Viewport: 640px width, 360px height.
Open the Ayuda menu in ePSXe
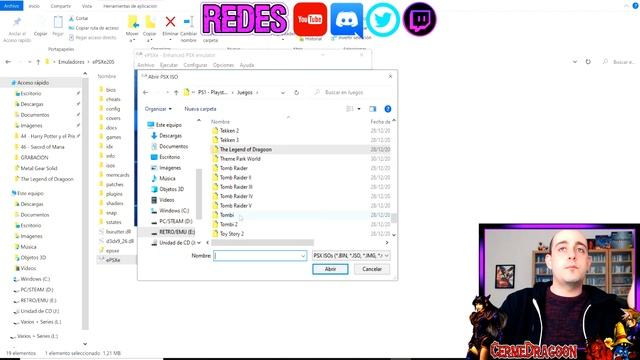(x=247, y=65)
